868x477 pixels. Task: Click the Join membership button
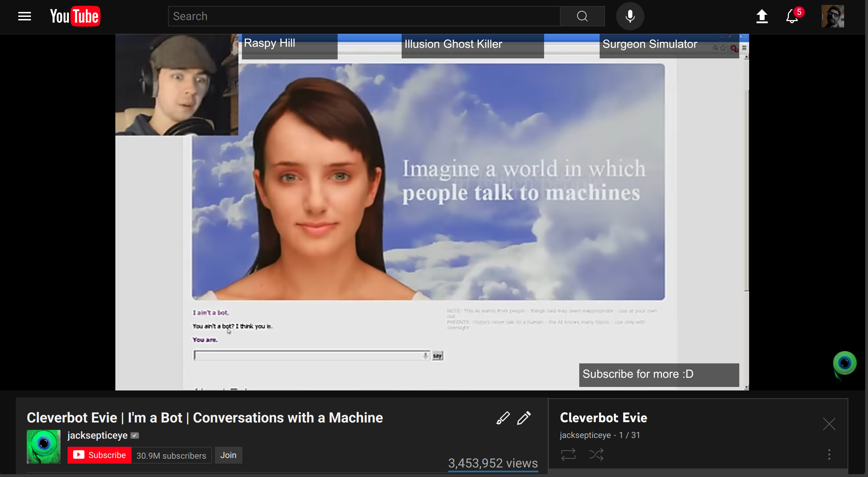point(228,455)
